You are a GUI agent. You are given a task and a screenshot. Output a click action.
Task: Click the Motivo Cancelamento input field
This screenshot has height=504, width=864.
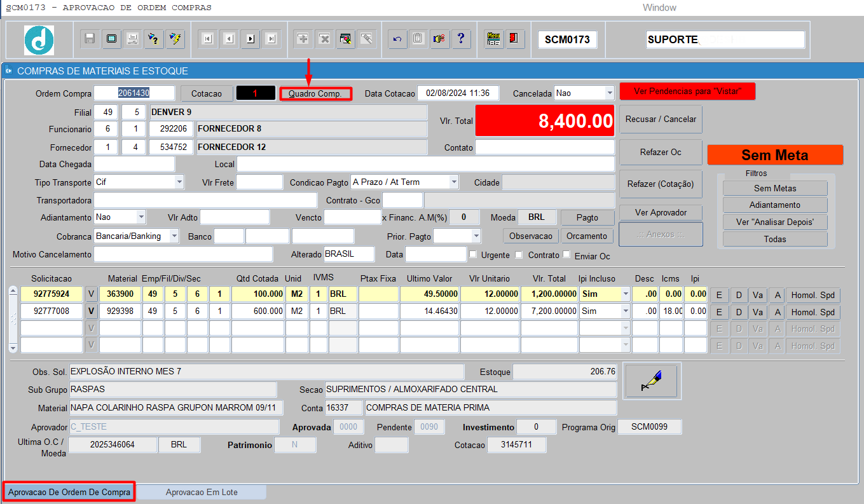[183, 254]
